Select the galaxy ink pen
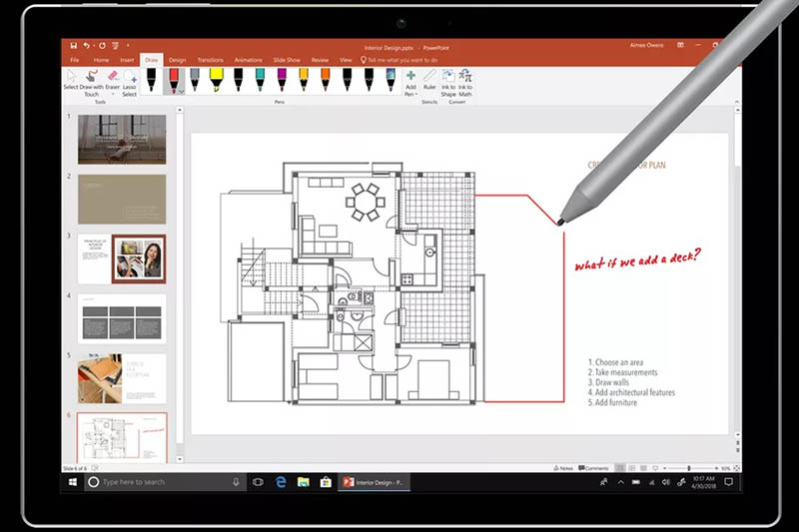This screenshot has height=532, width=799. tap(391, 81)
